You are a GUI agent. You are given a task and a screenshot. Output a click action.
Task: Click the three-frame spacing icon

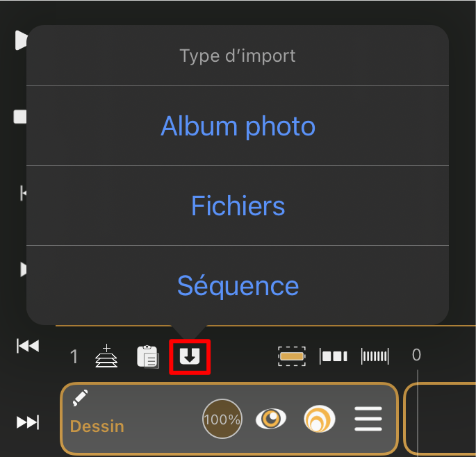[x=334, y=356]
